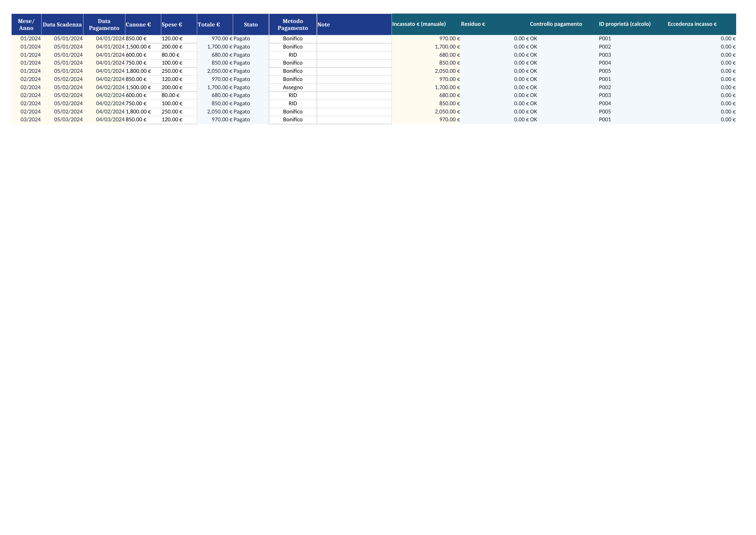This screenshot has width=756, height=535.
Task: Click the "Totale €" column header
Action: [215, 24]
